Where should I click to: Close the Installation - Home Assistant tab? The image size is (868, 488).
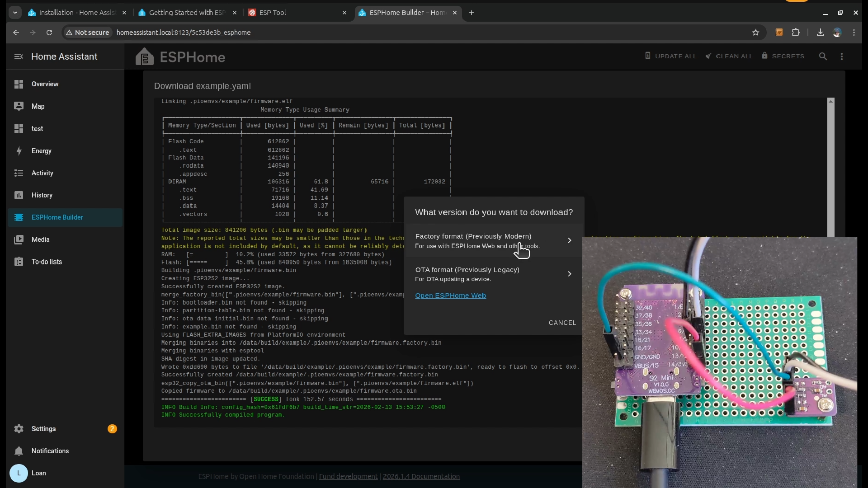[124, 13]
